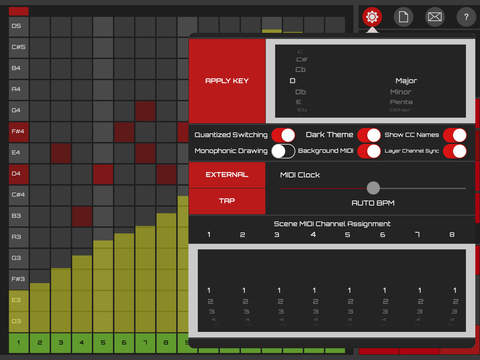The height and width of the screenshot is (360, 480).
Task: Click the AUTO BPM slider handle
Action: (x=373, y=188)
